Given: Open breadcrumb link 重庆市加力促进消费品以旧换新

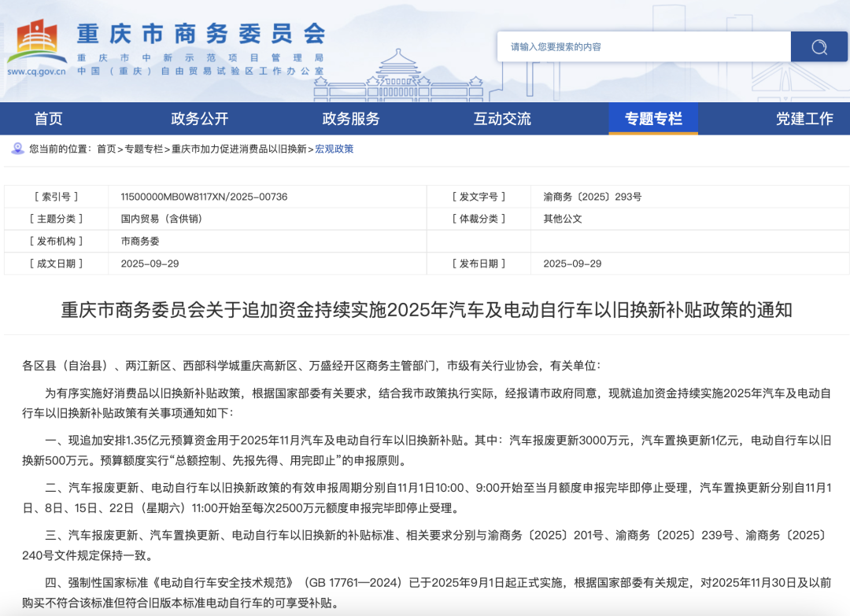Looking at the screenshot, I should pos(239,149).
